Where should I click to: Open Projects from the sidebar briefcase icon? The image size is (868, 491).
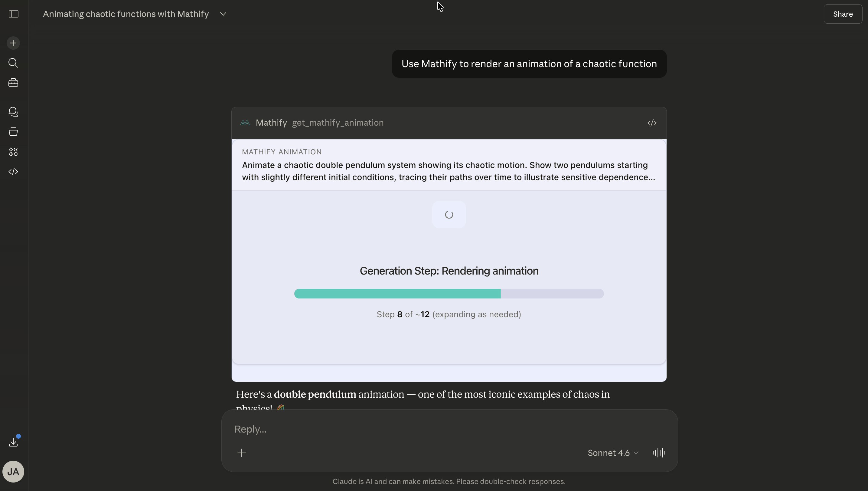pyautogui.click(x=13, y=83)
